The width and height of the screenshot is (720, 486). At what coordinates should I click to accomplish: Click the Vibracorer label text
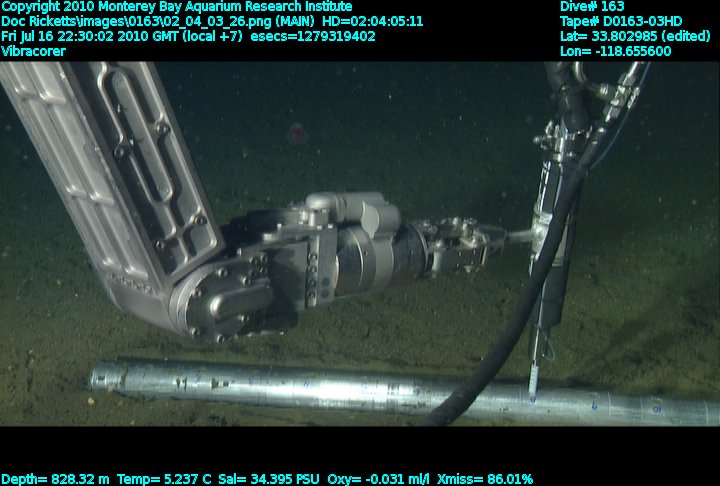[33, 51]
